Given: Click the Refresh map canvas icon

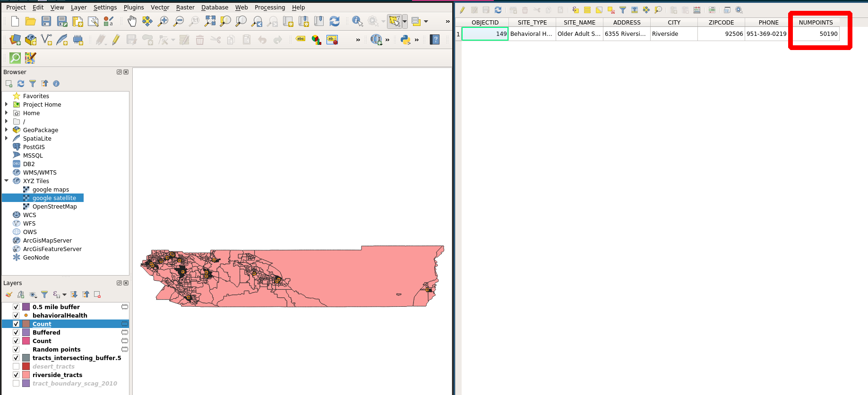Looking at the screenshot, I should point(335,21).
